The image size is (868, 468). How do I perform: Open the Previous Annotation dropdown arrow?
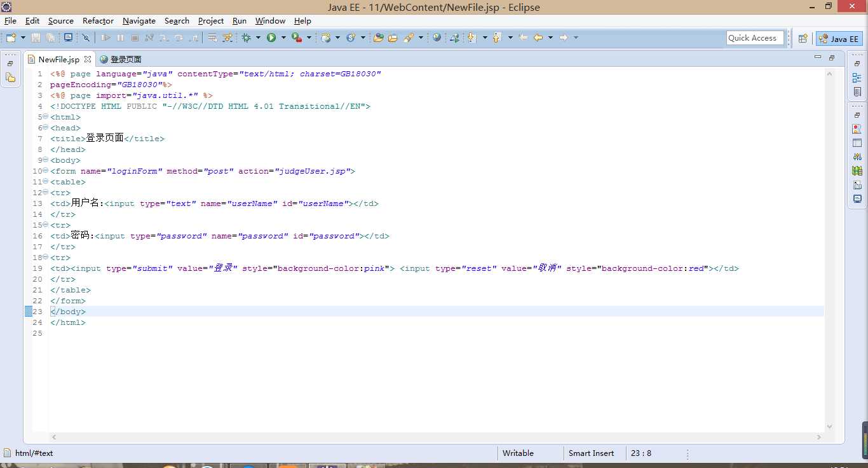coord(510,38)
